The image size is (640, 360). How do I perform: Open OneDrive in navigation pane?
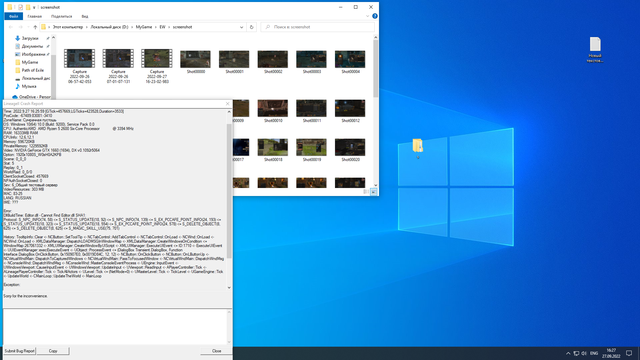pos(32,97)
